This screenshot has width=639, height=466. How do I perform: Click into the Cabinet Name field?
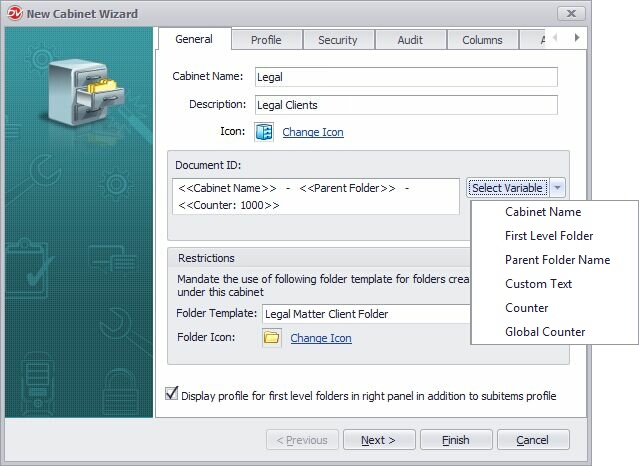tap(404, 77)
